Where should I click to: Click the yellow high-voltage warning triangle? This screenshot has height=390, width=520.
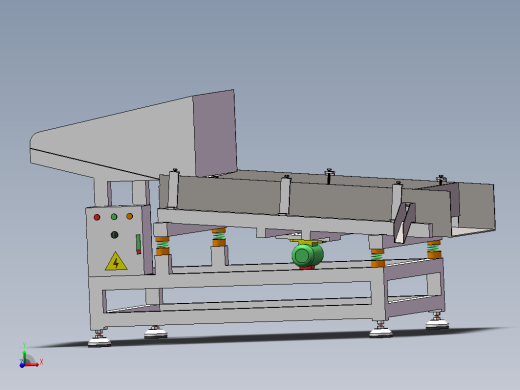116,261
